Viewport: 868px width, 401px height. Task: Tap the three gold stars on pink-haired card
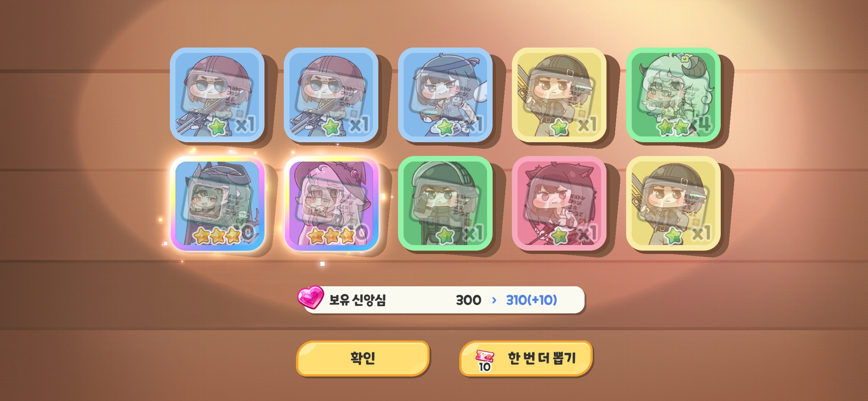click(331, 235)
